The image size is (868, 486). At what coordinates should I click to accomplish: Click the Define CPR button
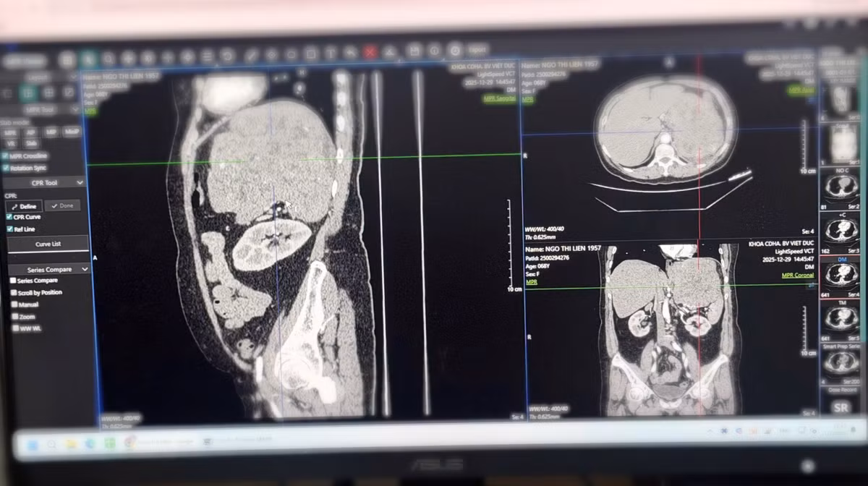(x=23, y=205)
